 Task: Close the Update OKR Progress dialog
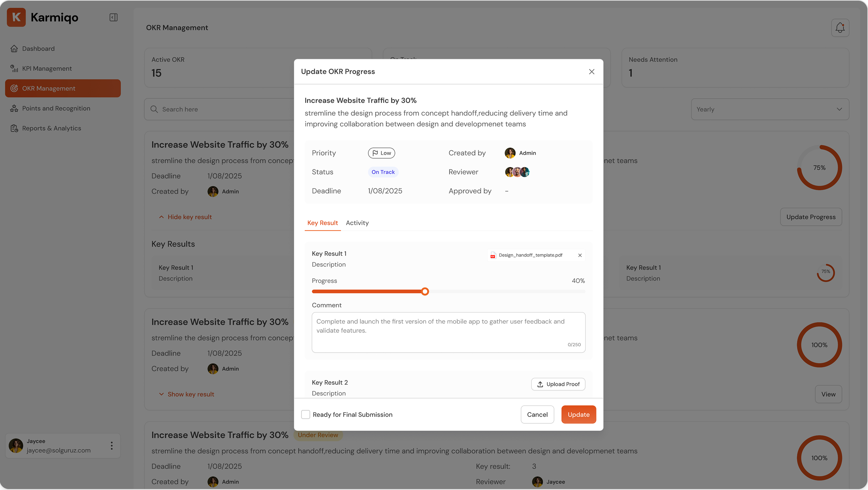(591, 71)
